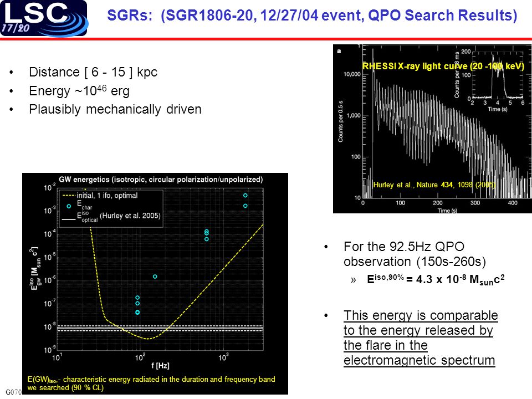Click the LSC logo in the slide corner

click(44, 18)
